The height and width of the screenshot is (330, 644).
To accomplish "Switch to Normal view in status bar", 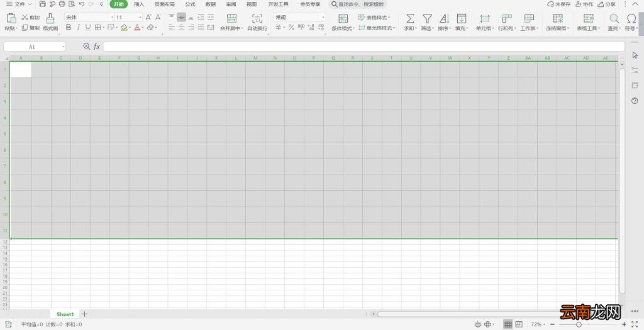I will click(508, 324).
